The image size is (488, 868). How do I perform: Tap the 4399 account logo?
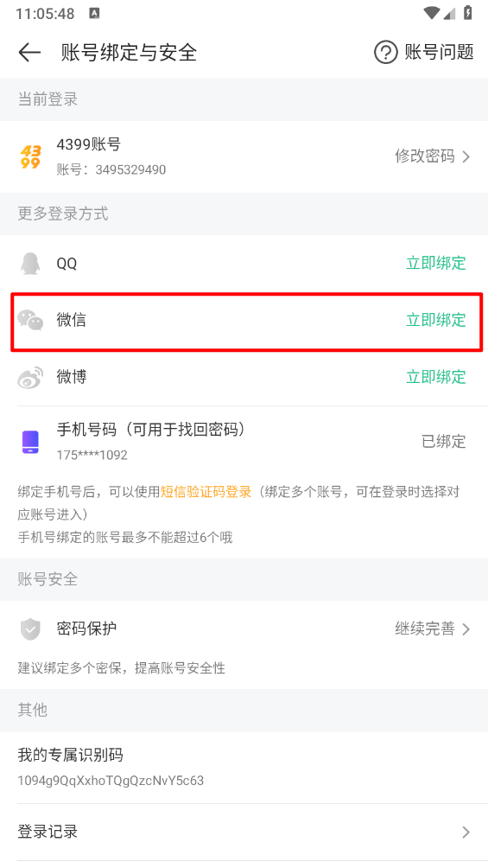point(30,156)
